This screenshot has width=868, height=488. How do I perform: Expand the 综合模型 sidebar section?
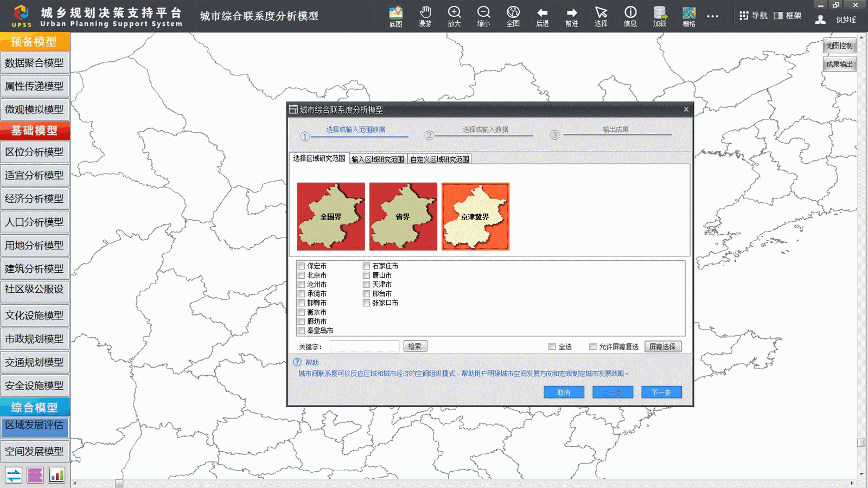(x=35, y=407)
